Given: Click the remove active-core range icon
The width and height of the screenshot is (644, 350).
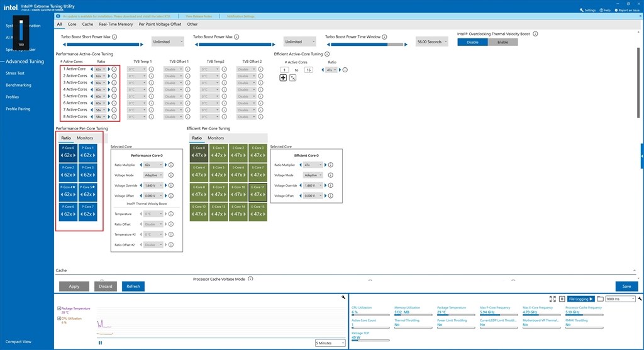Looking at the screenshot, I should coord(292,77).
